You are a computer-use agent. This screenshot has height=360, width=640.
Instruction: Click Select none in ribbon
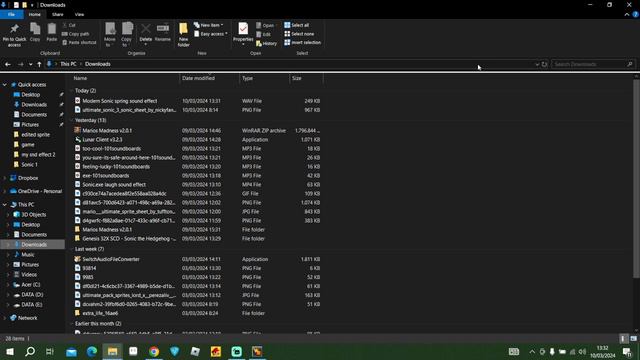[x=299, y=34]
